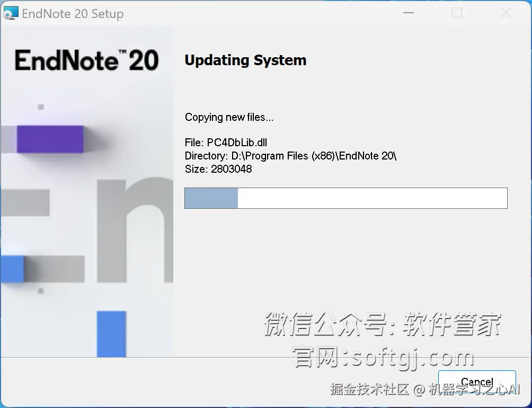Click the File: PC4DbLib.dll line
532x408 pixels.
[x=226, y=143]
